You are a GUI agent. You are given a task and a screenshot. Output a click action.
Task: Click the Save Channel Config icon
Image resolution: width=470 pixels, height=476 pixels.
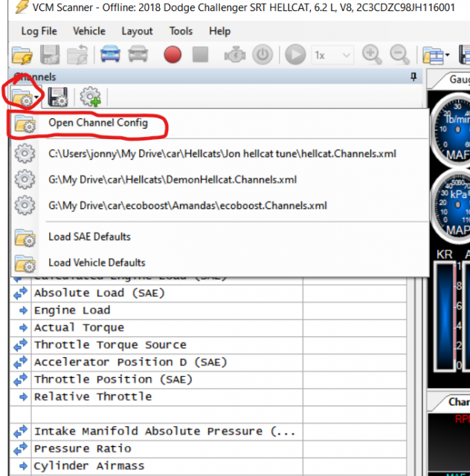(58, 97)
